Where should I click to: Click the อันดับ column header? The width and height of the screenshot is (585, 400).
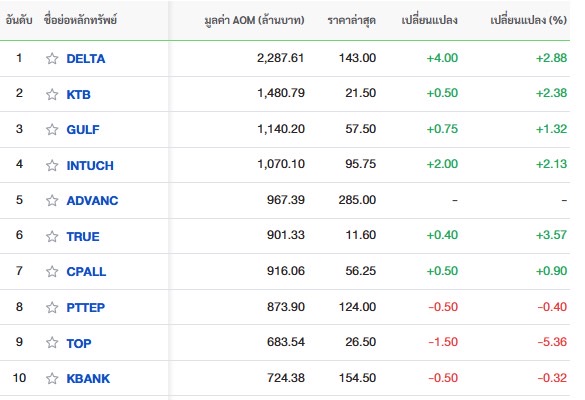coord(19,20)
